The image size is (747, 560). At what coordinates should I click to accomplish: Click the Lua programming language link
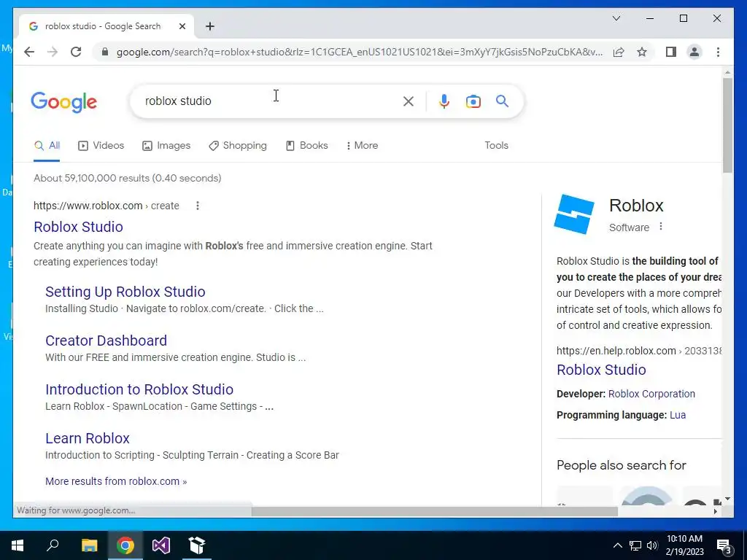click(x=678, y=415)
